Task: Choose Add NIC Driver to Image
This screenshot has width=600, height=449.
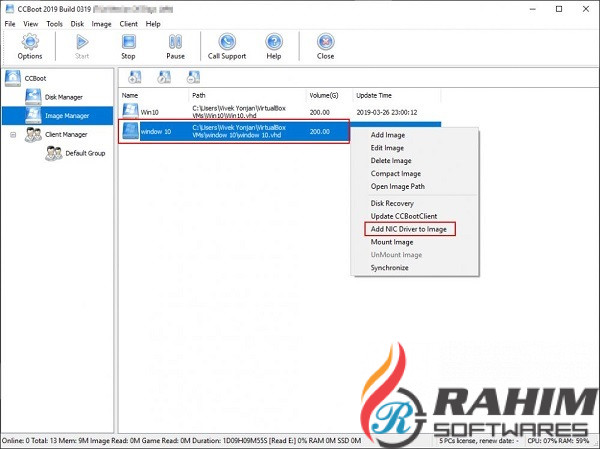Action: coord(411,229)
